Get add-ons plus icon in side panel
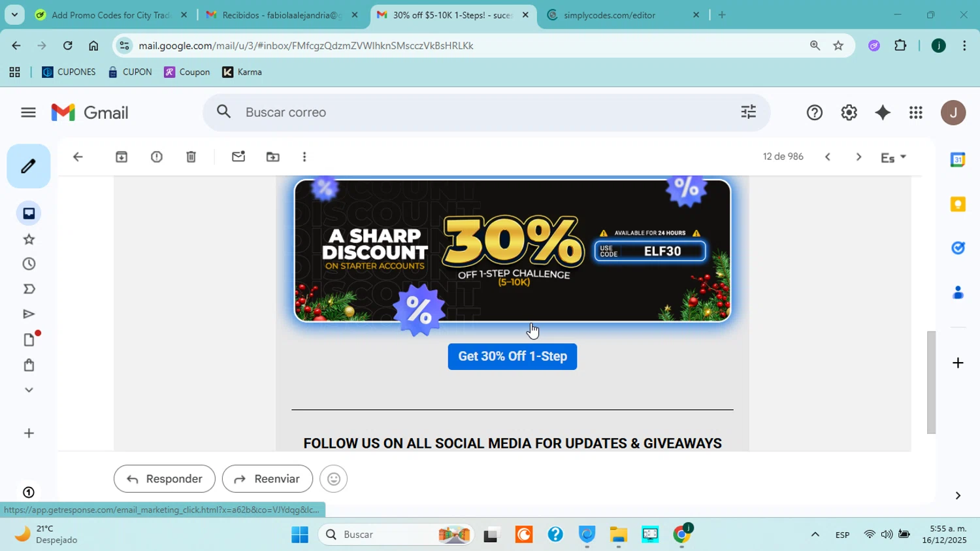The image size is (980, 551). (958, 363)
